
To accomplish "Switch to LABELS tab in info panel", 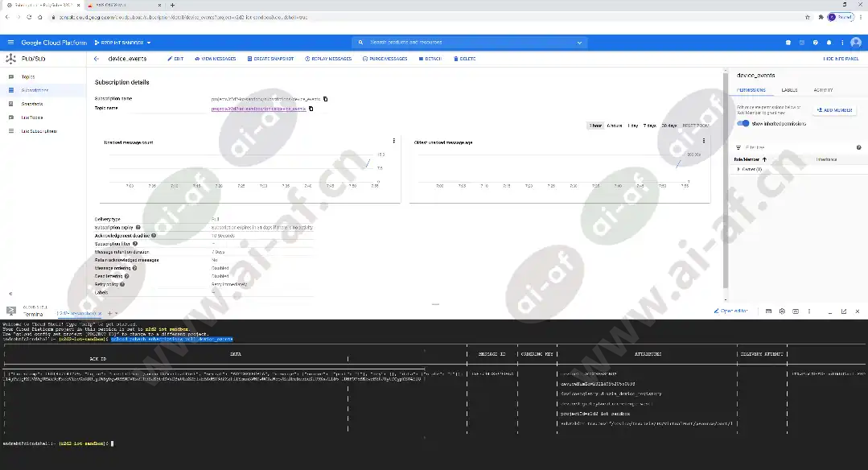I will pos(789,89).
